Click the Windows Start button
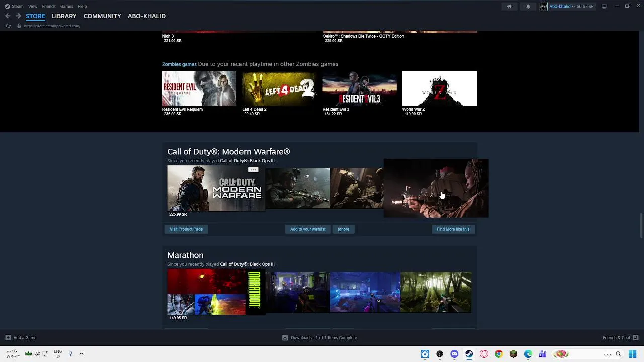The width and height of the screenshot is (644, 362). (632, 354)
